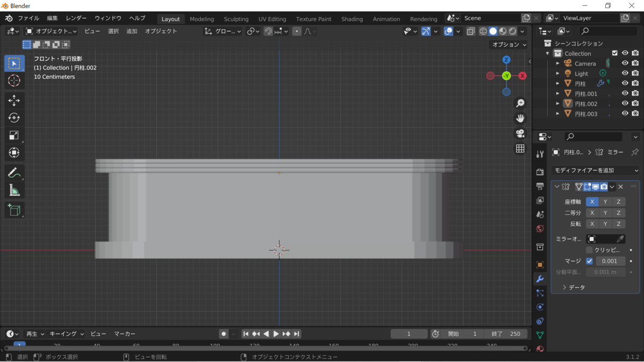Image resolution: width=644 pixels, height=362 pixels.
Task: Open the timeline Keying dropdown
Action: pos(67,334)
